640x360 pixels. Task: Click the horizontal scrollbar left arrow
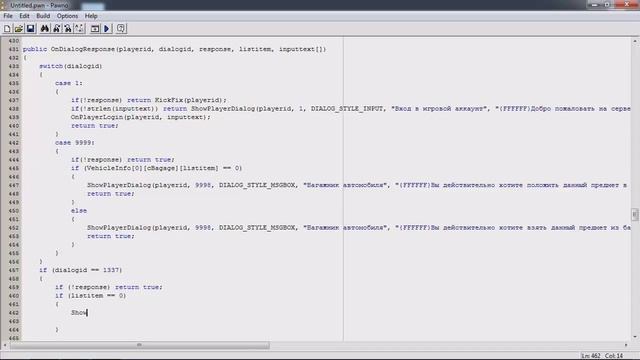click(4, 345)
